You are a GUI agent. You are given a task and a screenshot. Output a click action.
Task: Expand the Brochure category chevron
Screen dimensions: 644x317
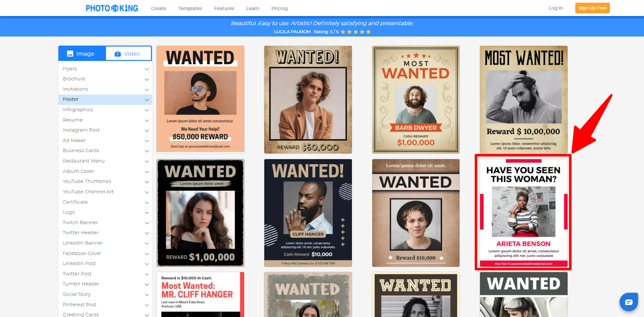click(147, 79)
